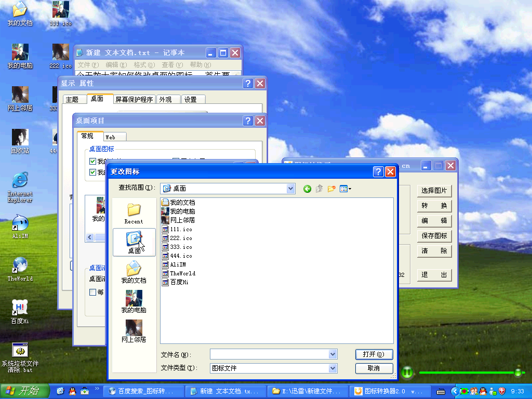This screenshot has width=532, height=399.
Task: Select 系统垃圾文件清除.bat desktop icon
Action: (x=20, y=358)
